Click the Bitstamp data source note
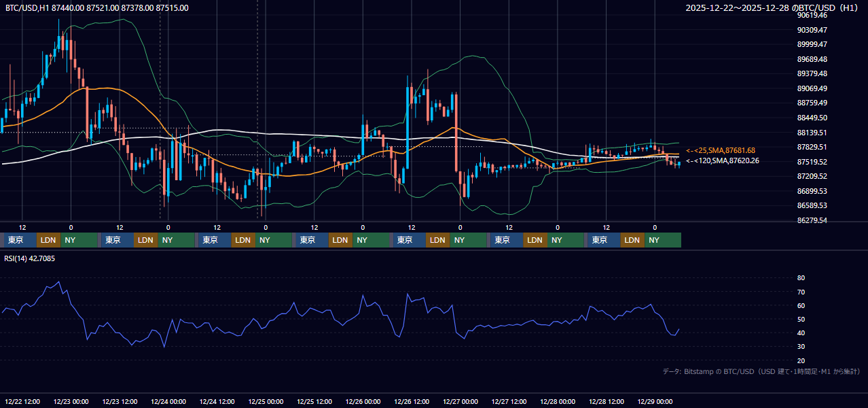This screenshot has width=868, height=408. point(761,372)
